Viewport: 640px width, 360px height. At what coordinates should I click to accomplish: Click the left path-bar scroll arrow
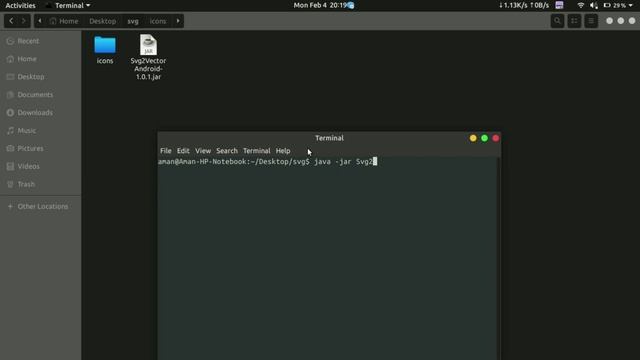tap(40, 21)
